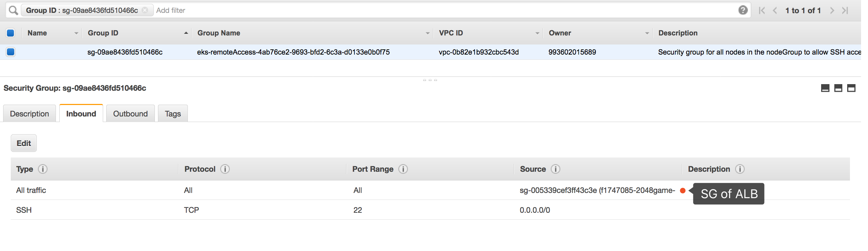Screen dimensions: 868x251
Task: Go to the first results page
Action: pyautogui.click(x=762, y=10)
